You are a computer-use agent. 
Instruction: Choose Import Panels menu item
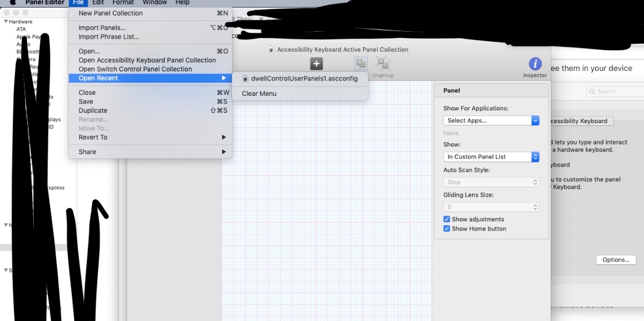point(150,28)
